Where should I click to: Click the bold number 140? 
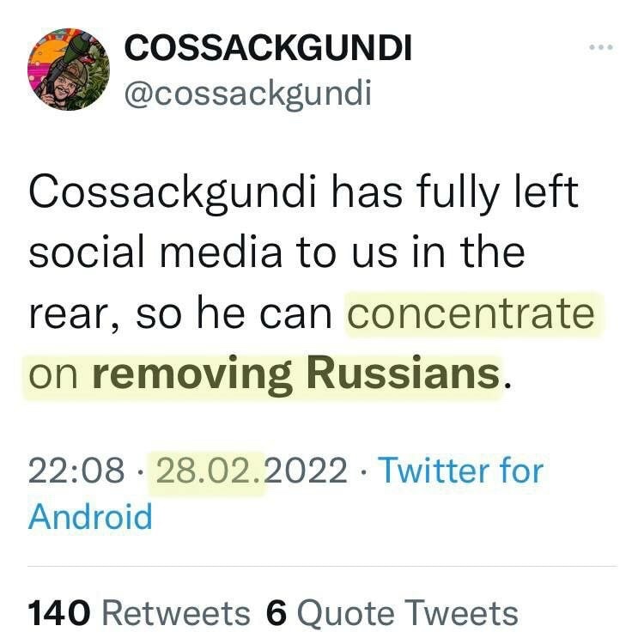coord(59,613)
